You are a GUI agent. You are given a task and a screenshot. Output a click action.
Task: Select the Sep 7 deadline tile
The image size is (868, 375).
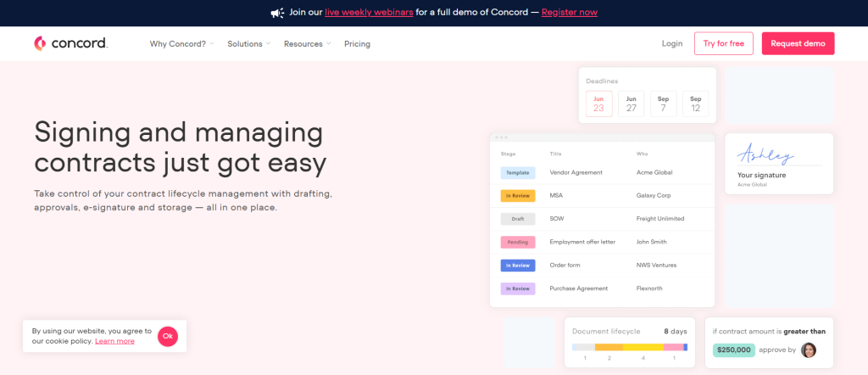663,104
